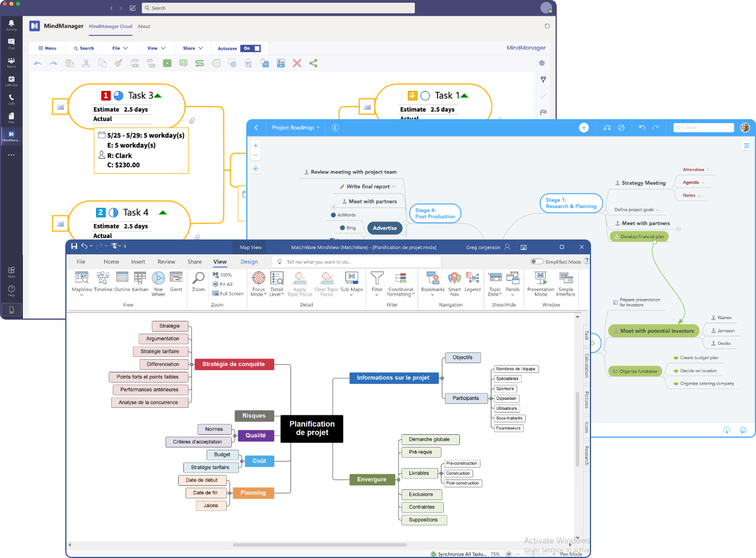Click the red delete X in MindManager toolbar
756x558 pixels.
(x=297, y=63)
